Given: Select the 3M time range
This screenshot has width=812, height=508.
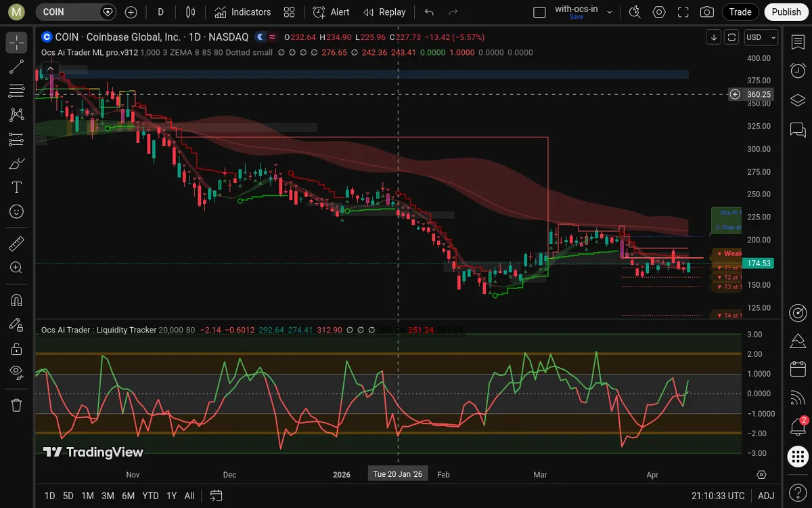Looking at the screenshot, I should pyautogui.click(x=108, y=495).
